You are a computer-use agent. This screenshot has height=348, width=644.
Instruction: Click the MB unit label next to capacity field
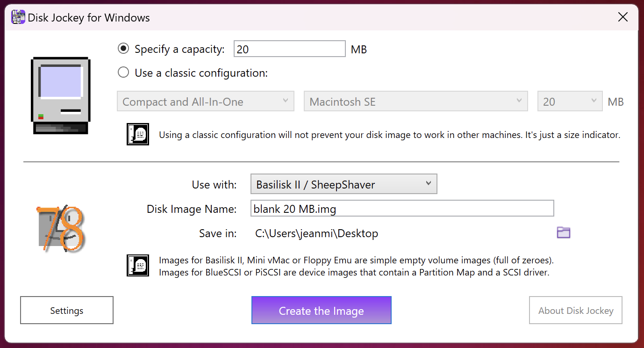(x=359, y=49)
